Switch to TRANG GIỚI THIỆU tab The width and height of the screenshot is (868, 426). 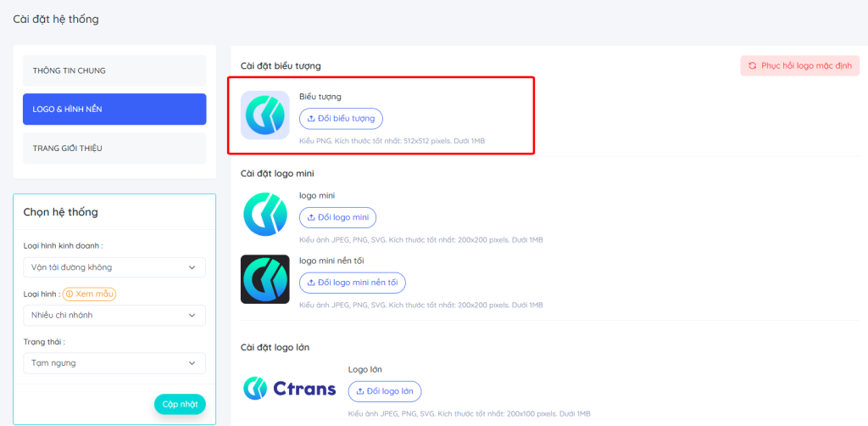point(114,149)
